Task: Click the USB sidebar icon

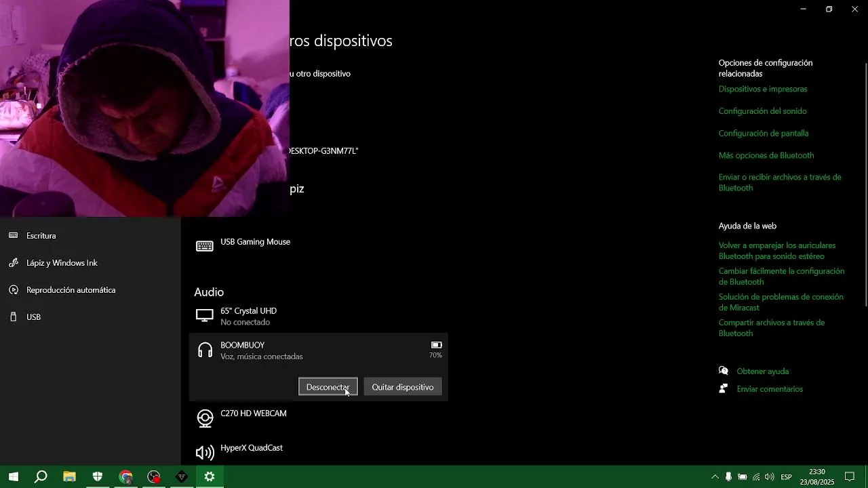Action: pos(14,317)
